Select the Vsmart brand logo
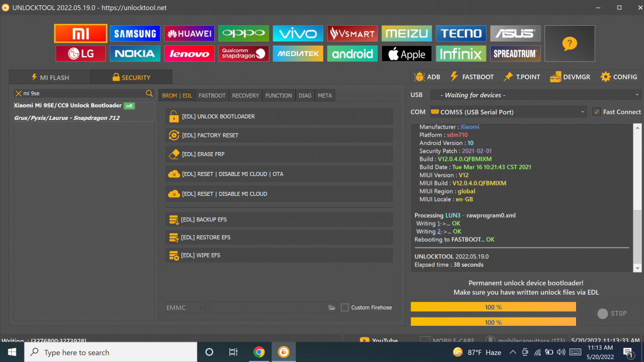 point(352,34)
